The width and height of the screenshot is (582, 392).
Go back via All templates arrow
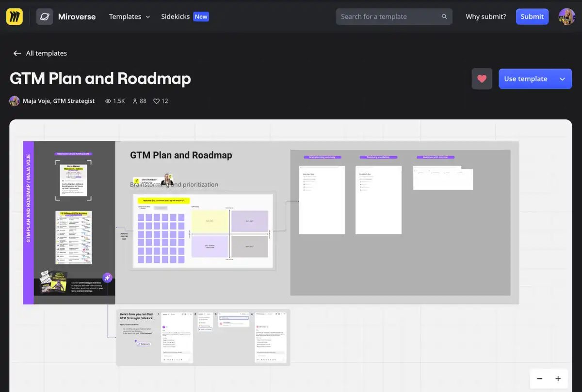(x=17, y=53)
